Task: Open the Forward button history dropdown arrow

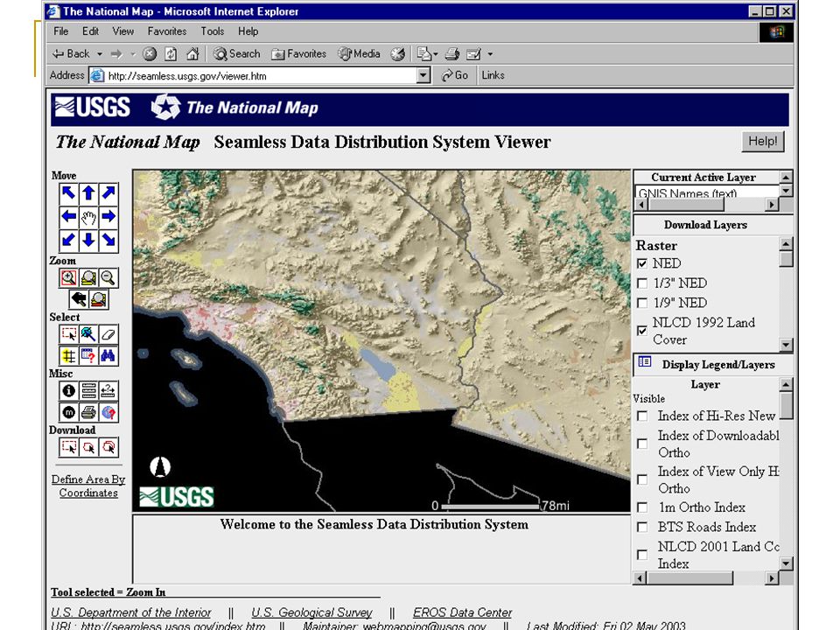Action: (x=133, y=54)
